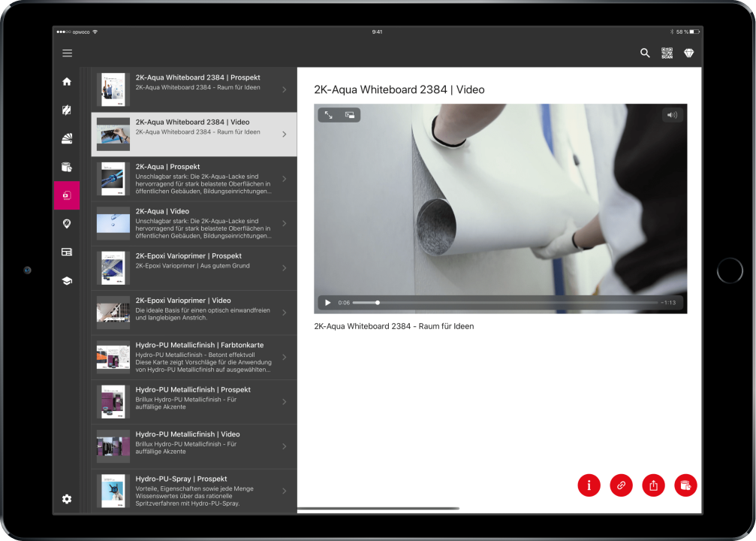The height and width of the screenshot is (541, 756).
Task: Tap the Bluetooth icon in the status bar
Action: coord(672,32)
